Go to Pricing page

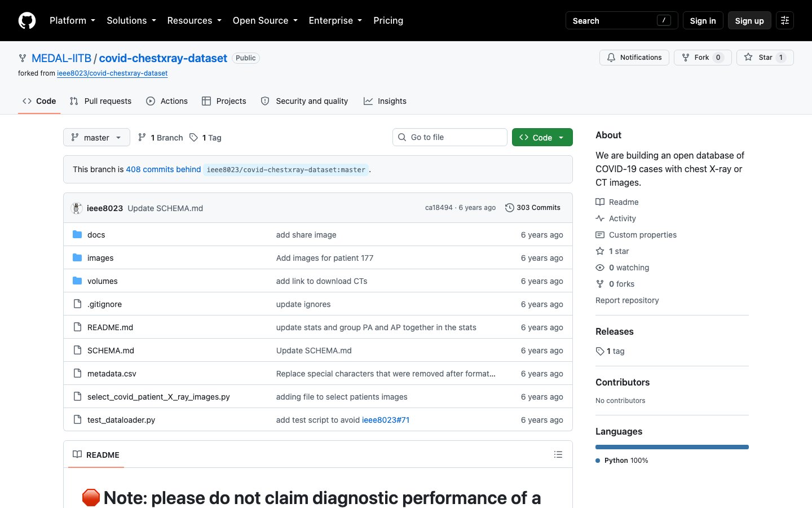click(x=388, y=20)
